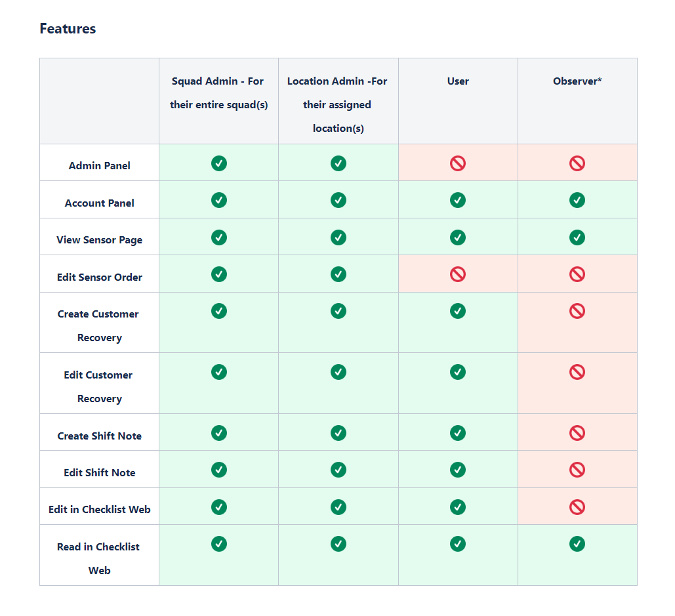Click the Location Admin checkmark for Edit Customer Recovery
The image size is (675, 616).
(338, 372)
